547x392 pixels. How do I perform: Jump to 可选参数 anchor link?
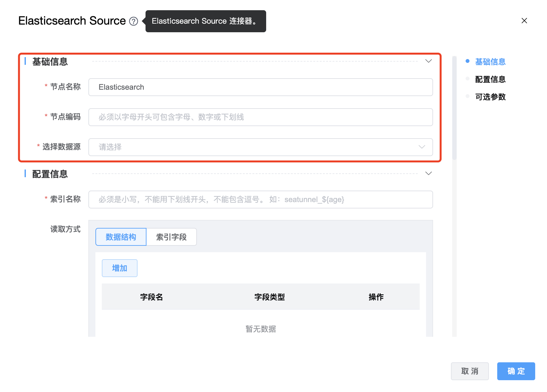490,97
